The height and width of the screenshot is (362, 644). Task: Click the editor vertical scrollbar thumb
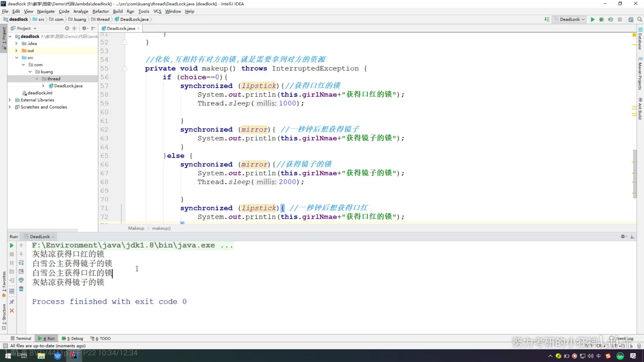635,173
